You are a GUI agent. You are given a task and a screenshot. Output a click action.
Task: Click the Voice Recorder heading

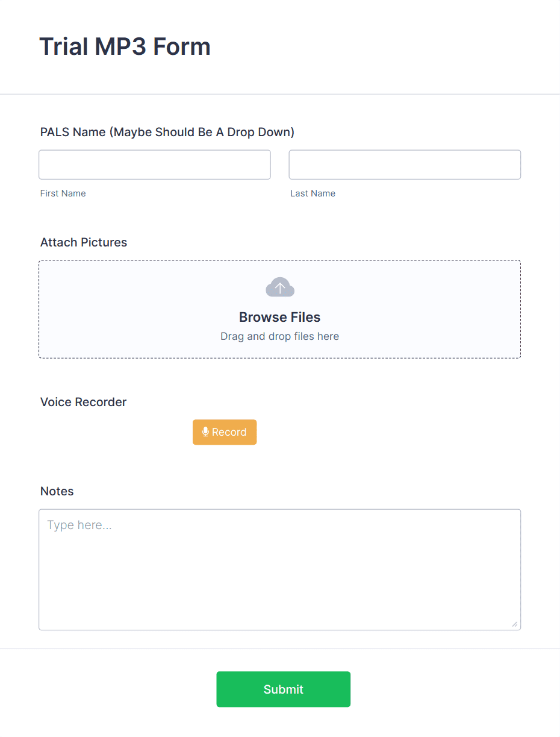tap(83, 402)
